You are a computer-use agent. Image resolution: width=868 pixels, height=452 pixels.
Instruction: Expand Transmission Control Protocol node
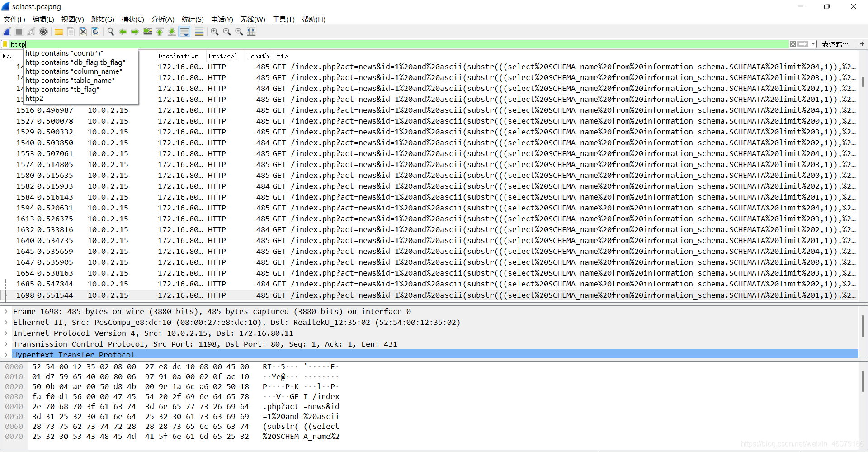(6, 344)
